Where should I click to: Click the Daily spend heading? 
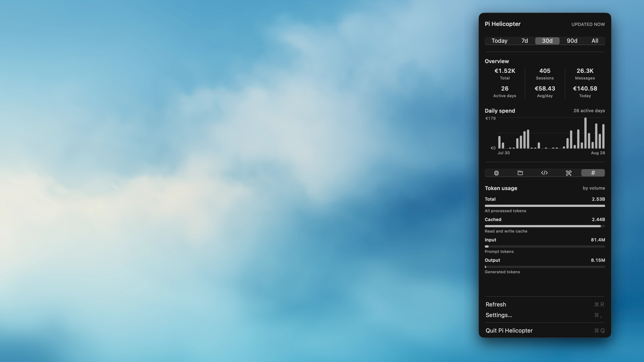tap(500, 111)
